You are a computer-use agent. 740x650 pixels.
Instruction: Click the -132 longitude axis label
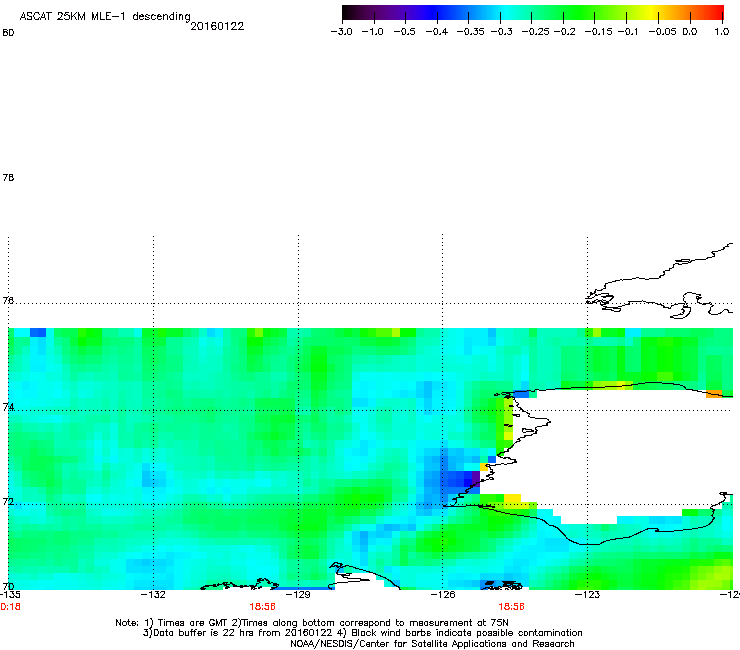tap(153, 594)
